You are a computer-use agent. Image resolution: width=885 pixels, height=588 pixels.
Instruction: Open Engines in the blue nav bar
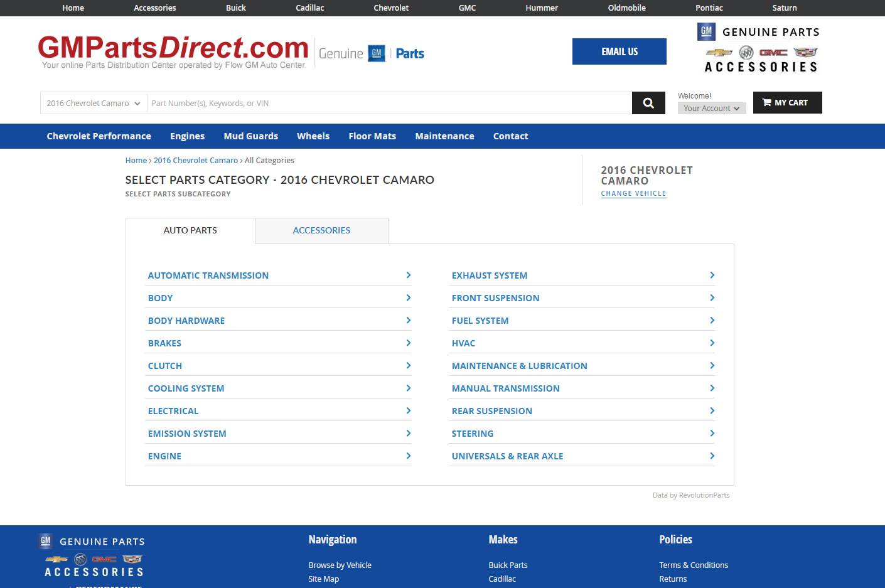pyautogui.click(x=187, y=136)
